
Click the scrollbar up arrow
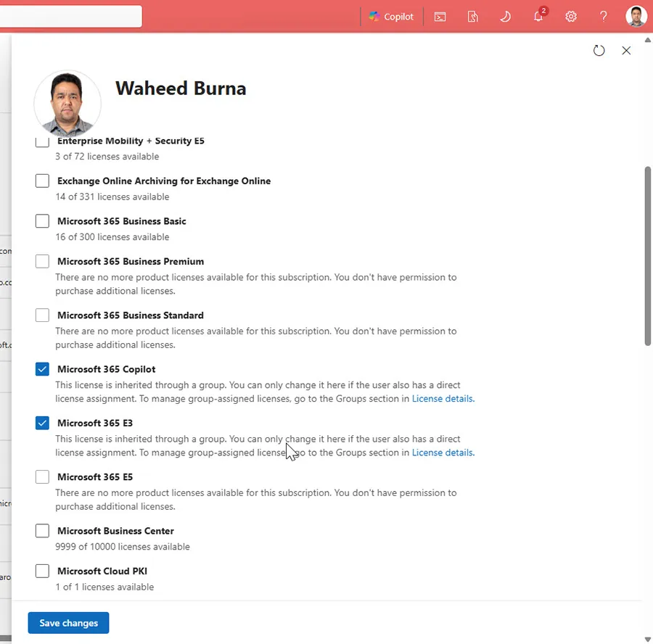[648, 40]
